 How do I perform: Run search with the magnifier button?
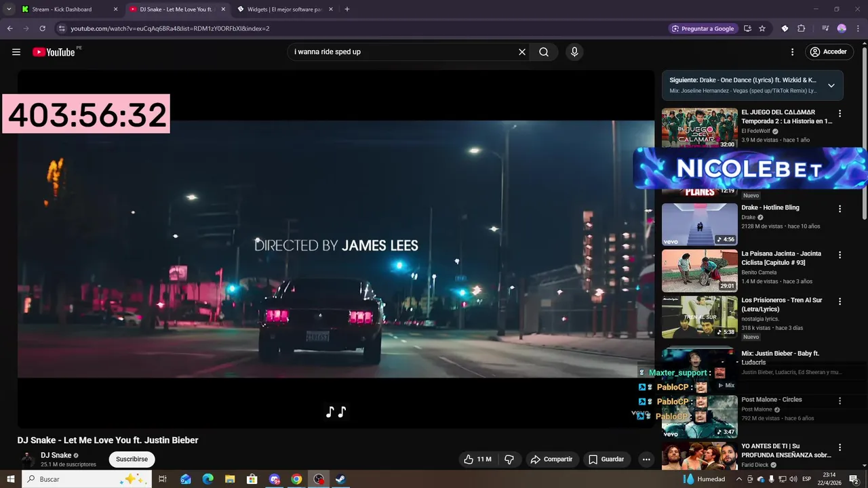[544, 52]
